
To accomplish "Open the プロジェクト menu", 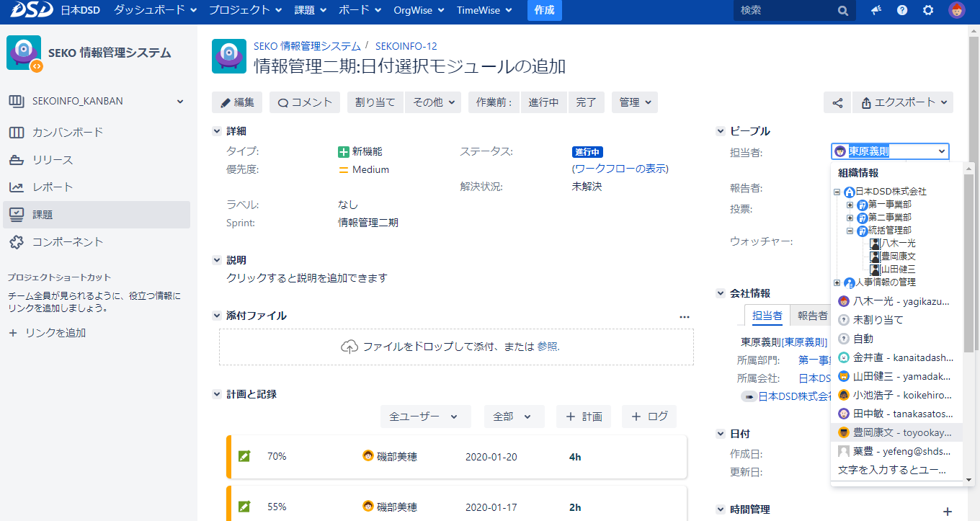I will (x=245, y=11).
